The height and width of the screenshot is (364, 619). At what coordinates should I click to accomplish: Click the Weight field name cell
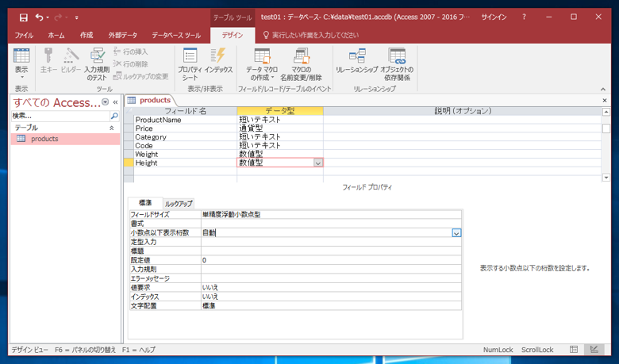(x=185, y=154)
